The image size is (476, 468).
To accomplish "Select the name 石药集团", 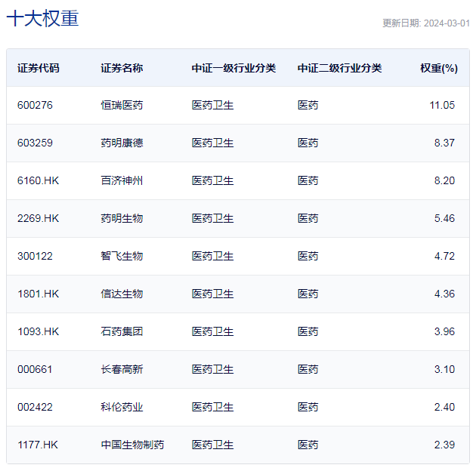I will [122, 331].
